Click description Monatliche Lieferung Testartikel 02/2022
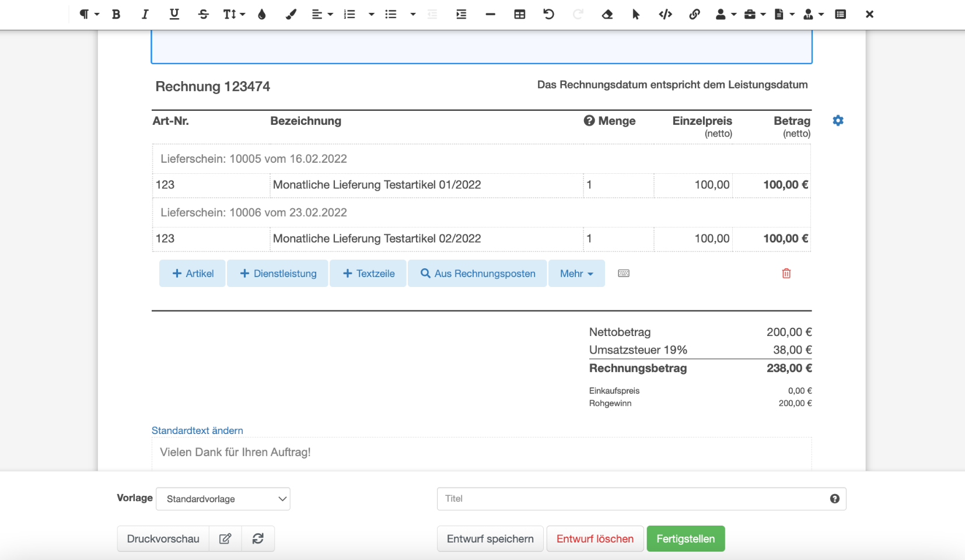 (377, 239)
